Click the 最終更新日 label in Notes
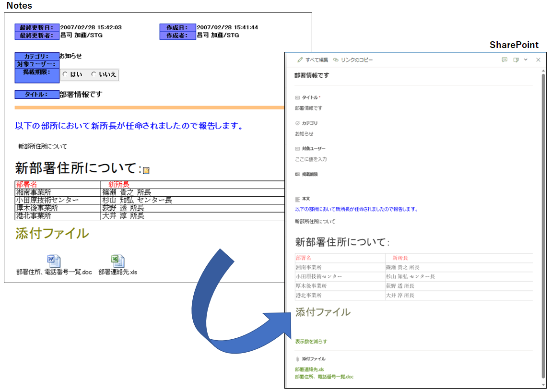The height and width of the screenshot is (392, 551). [x=37, y=27]
